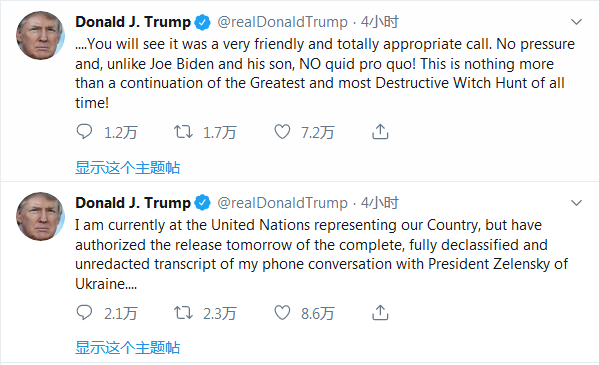This screenshot has height=365, width=599.
Task: Click 显示这个主题帖 under first tweet
Action: click(128, 167)
